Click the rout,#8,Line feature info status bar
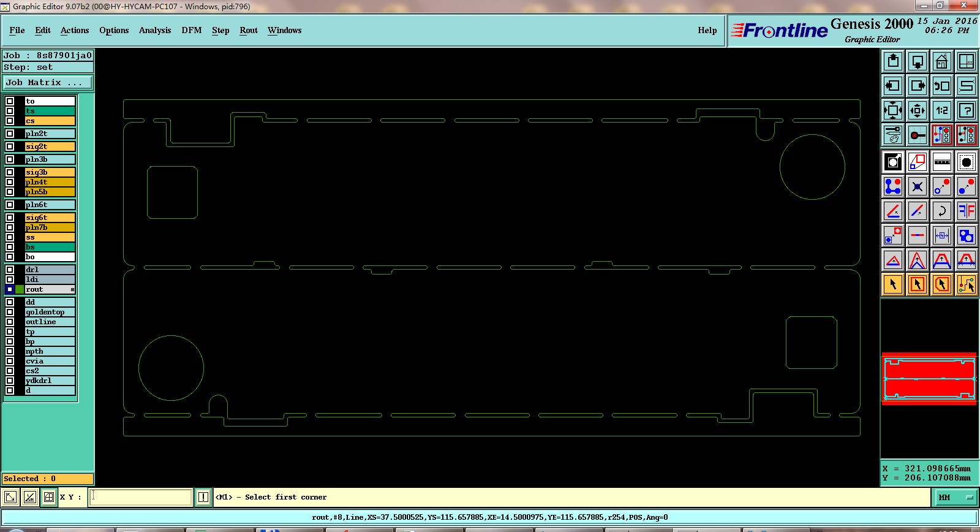 point(490,517)
